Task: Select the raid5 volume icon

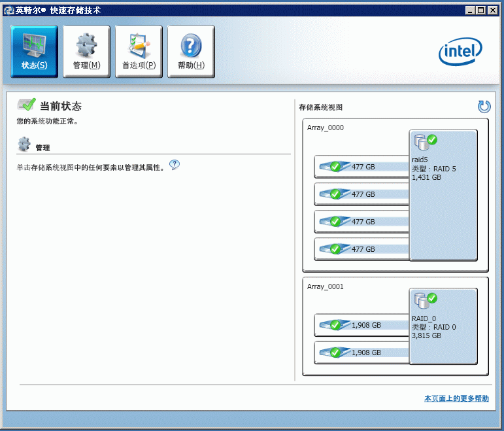Action: (x=426, y=142)
